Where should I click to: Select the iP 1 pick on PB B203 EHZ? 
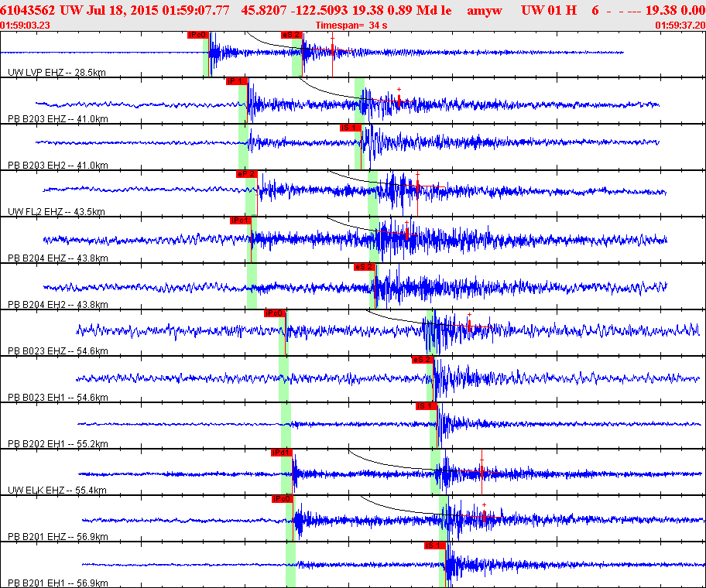pos(236,81)
